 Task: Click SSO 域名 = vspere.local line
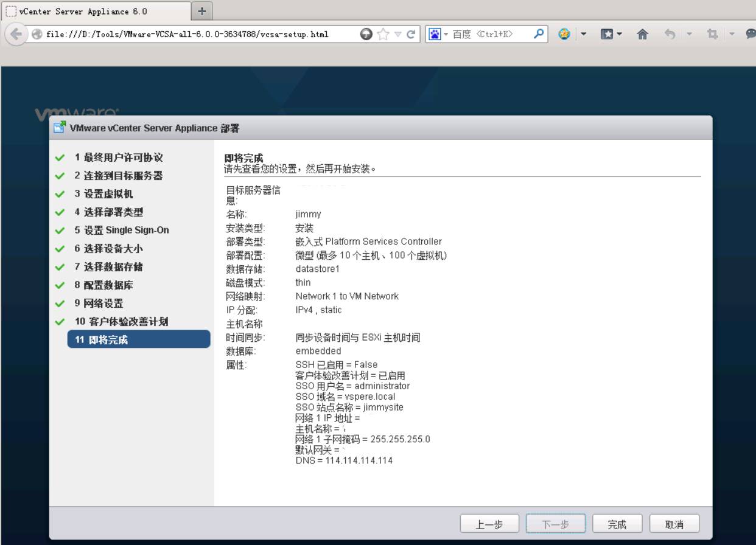tap(345, 397)
